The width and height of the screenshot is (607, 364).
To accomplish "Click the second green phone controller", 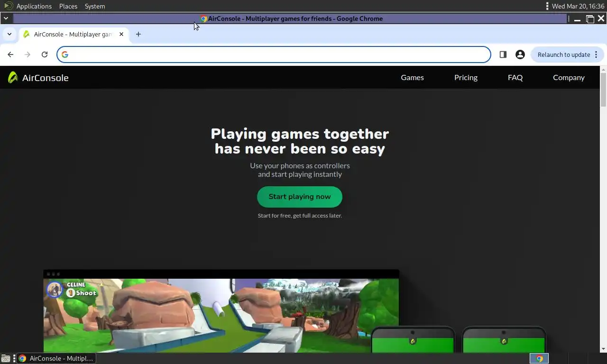I will (504, 340).
